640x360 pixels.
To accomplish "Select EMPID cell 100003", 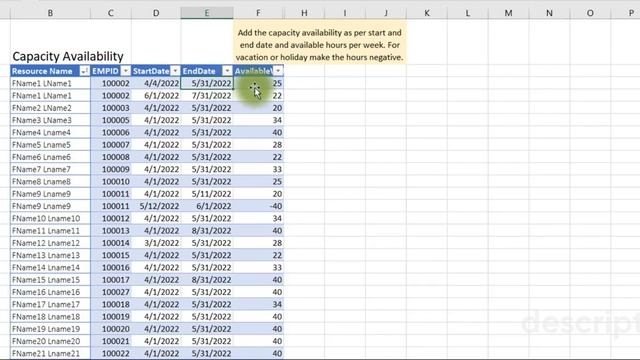I will (x=111, y=108).
